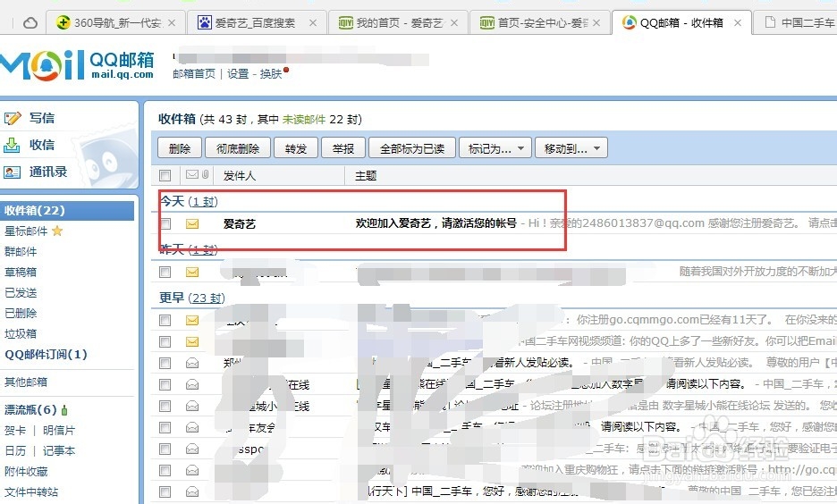837x504 pixels.
Task: Click the green bottle icon beside 漂流瓶
Action: click(64, 410)
